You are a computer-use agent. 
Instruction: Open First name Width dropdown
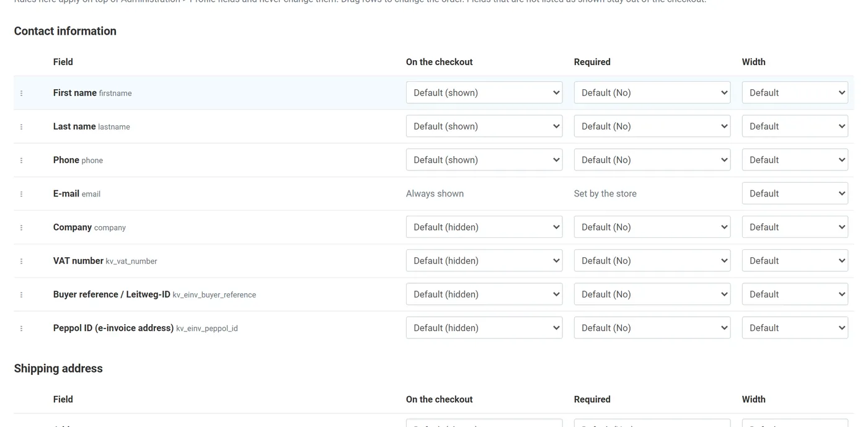point(795,92)
